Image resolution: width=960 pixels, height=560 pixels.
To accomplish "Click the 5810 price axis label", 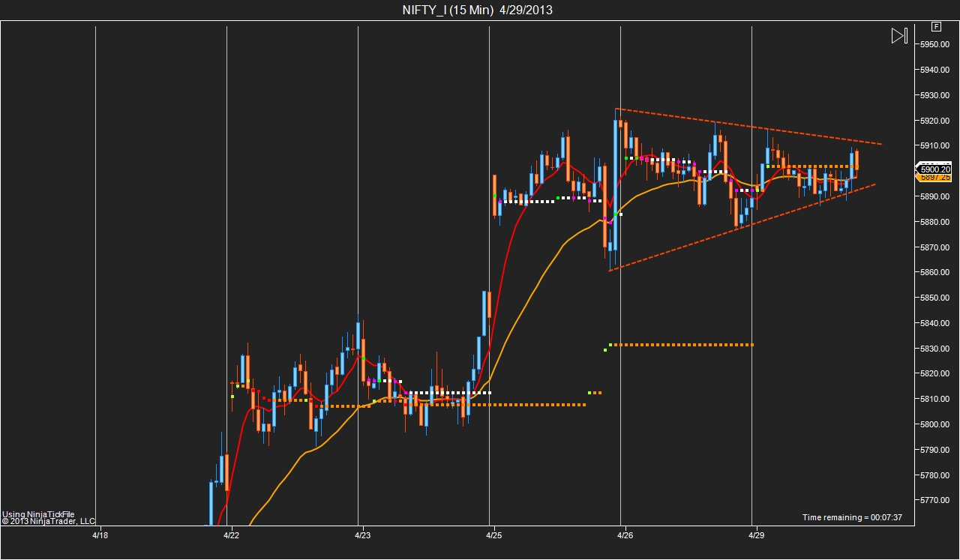I will pos(936,400).
